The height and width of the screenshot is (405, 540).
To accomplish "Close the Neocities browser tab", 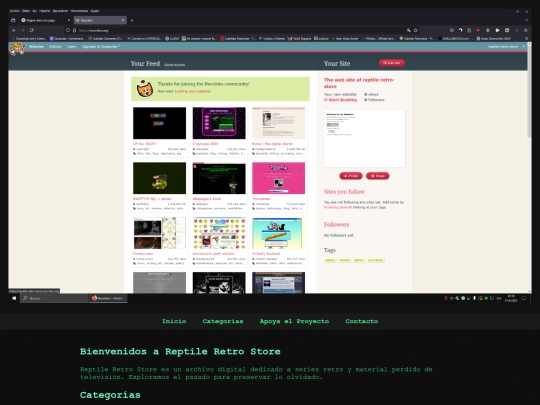I will [123, 20].
